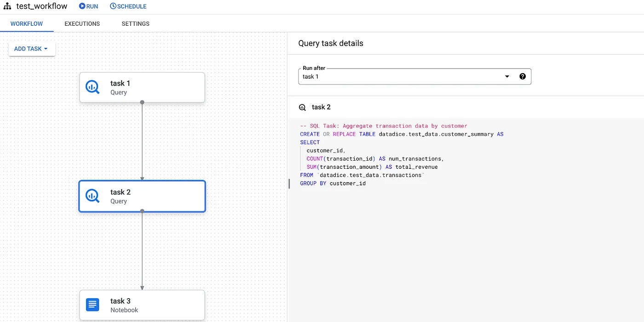The image size is (644, 322).
Task: Click the notebook icon on task 3
Action: tap(92, 305)
